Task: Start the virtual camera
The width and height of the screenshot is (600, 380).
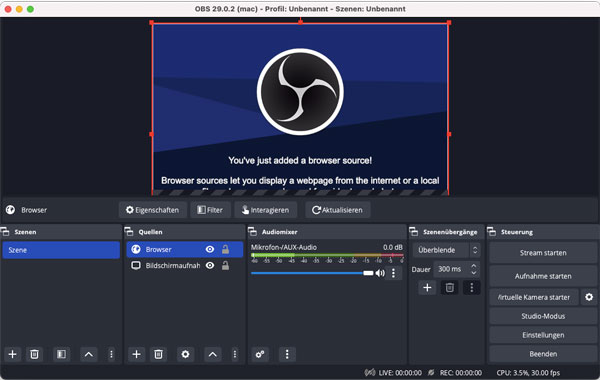Action: [534, 297]
